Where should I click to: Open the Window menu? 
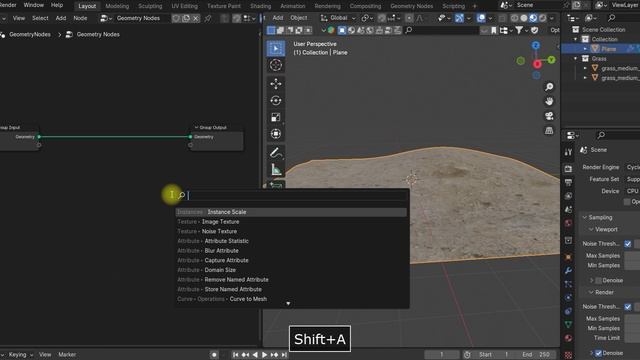point(33,5)
